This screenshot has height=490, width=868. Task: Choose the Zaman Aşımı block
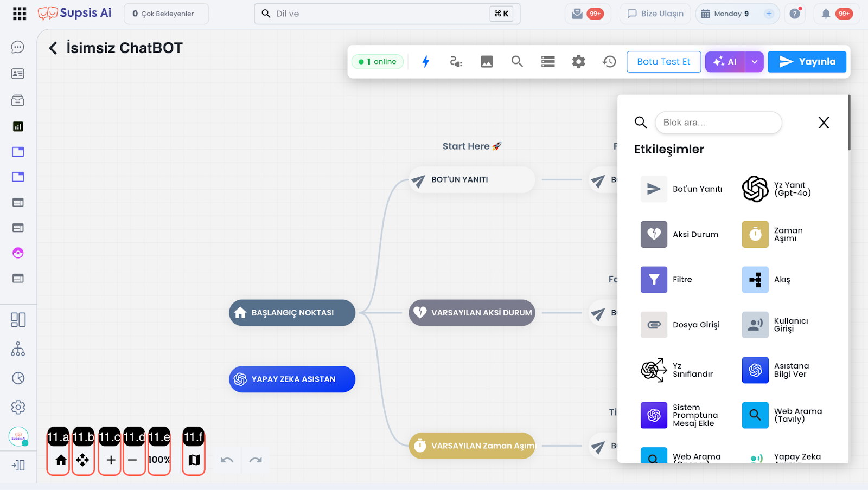pos(755,234)
